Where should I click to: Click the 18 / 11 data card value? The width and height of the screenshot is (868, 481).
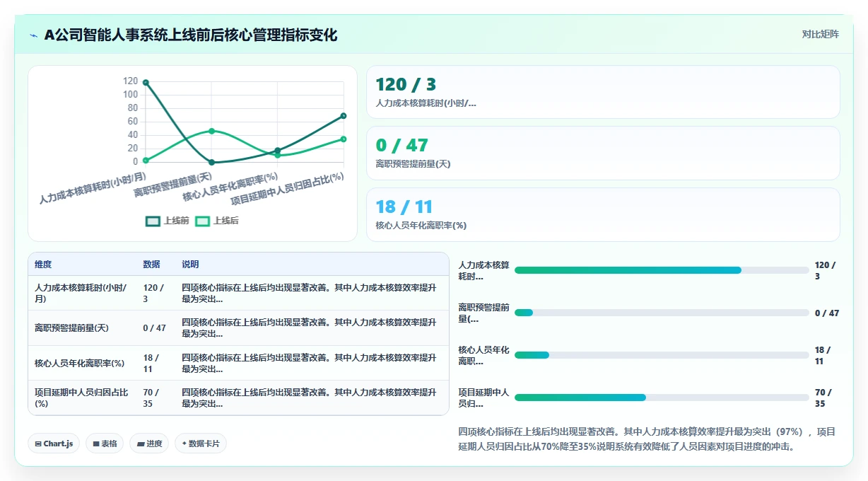tap(404, 207)
